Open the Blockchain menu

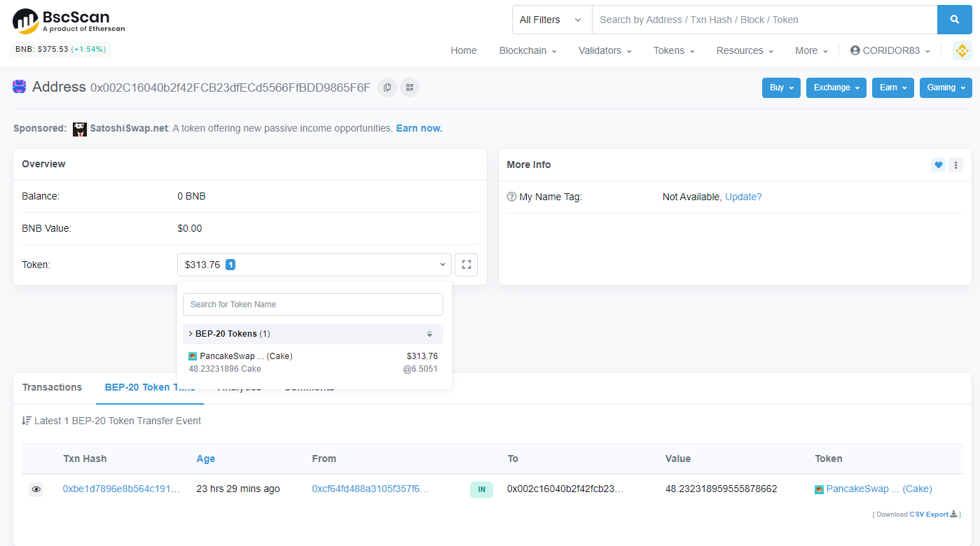(x=527, y=50)
